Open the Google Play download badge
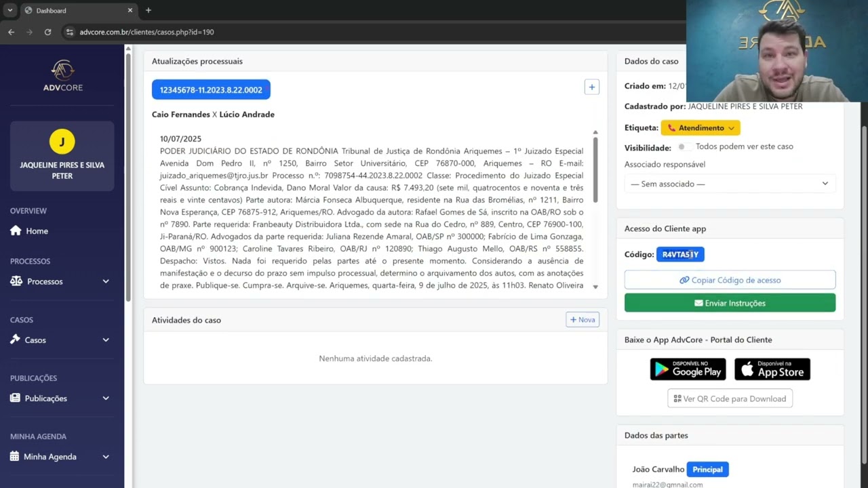 click(688, 369)
